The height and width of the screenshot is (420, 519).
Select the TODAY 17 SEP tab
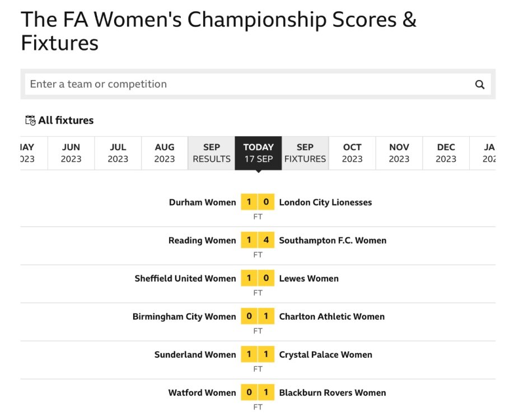(x=258, y=153)
